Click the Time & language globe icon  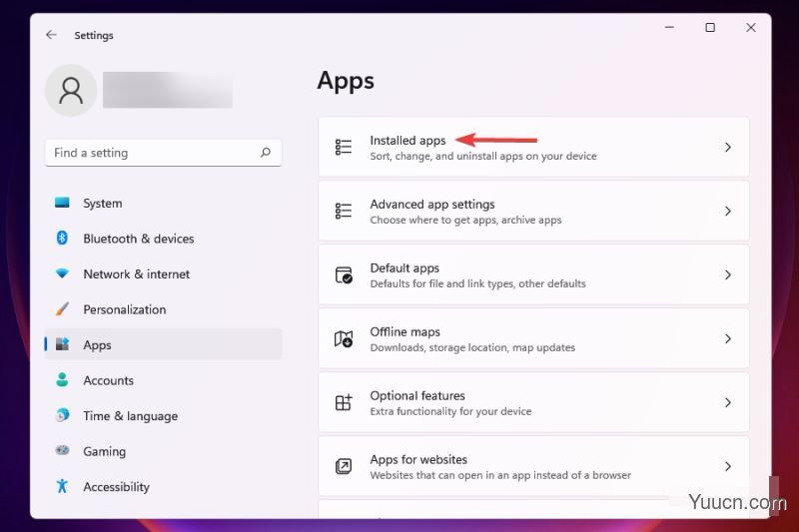(62, 415)
